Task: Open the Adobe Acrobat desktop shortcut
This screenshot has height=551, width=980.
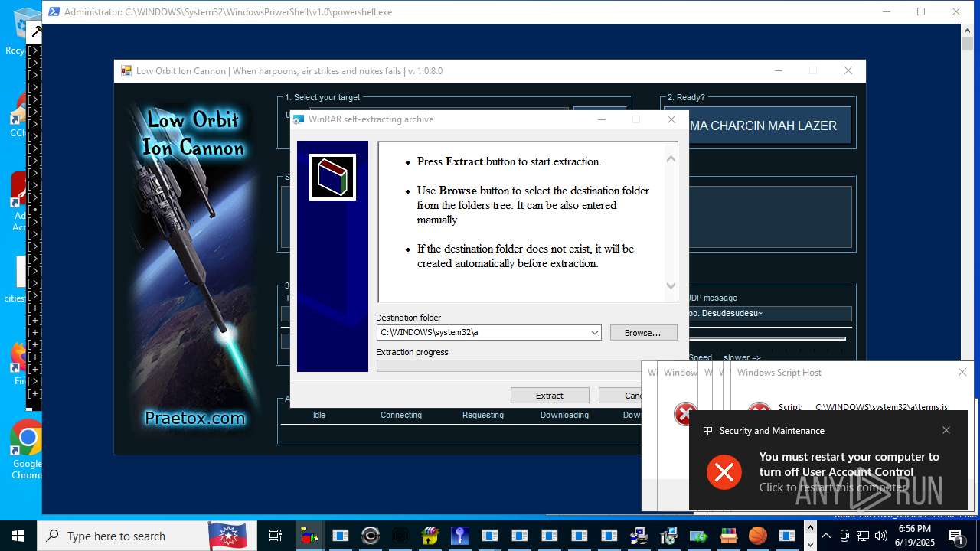Action: click(x=19, y=201)
